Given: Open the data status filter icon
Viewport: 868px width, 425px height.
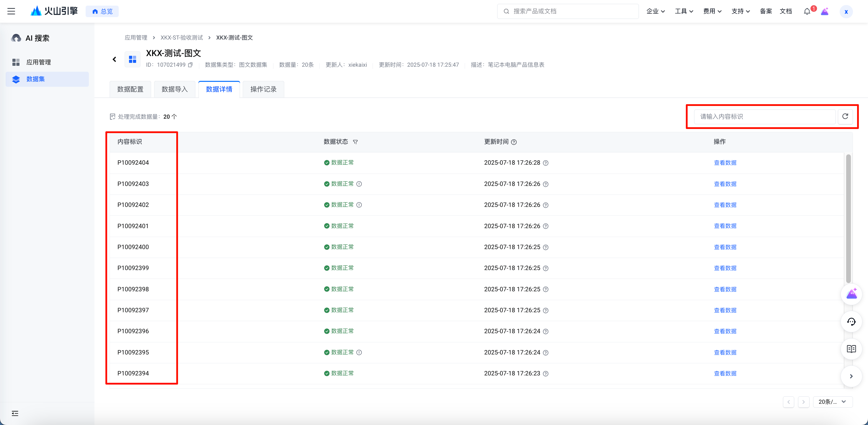Looking at the screenshot, I should pyautogui.click(x=355, y=142).
